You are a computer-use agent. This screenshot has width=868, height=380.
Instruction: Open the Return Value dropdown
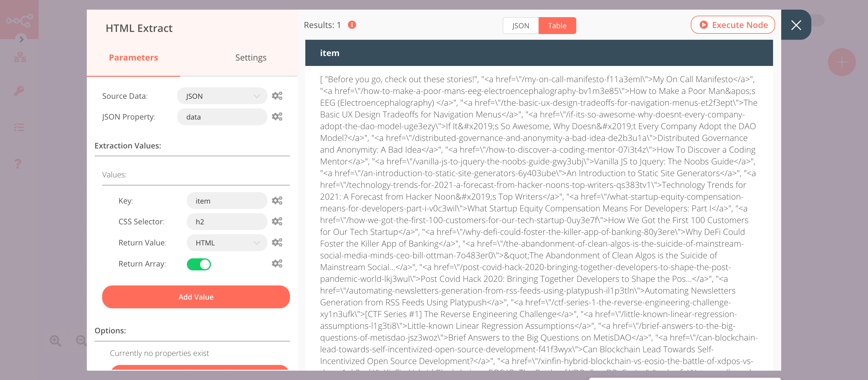point(226,242)
